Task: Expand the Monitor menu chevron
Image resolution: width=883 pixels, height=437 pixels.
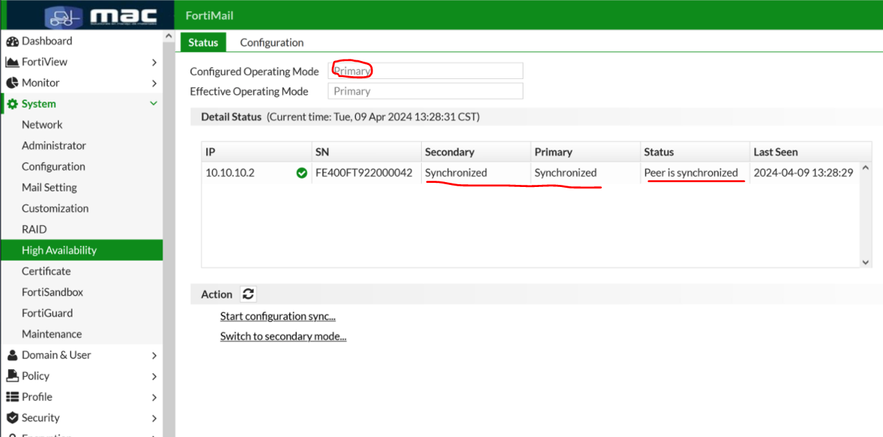Action: click(x=154, y=83)
